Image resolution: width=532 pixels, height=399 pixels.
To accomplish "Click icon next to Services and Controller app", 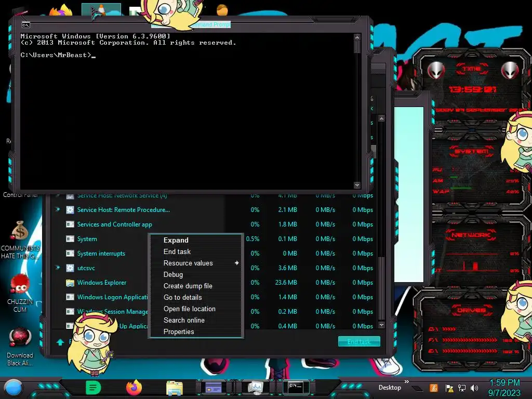I will [x=70, y=224].
